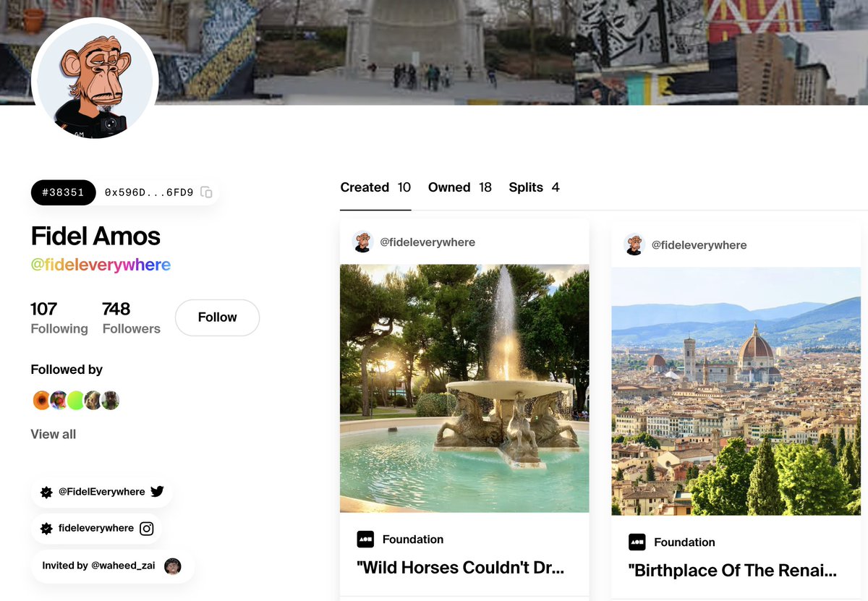Open the fountain artwork image

[464, 388]
